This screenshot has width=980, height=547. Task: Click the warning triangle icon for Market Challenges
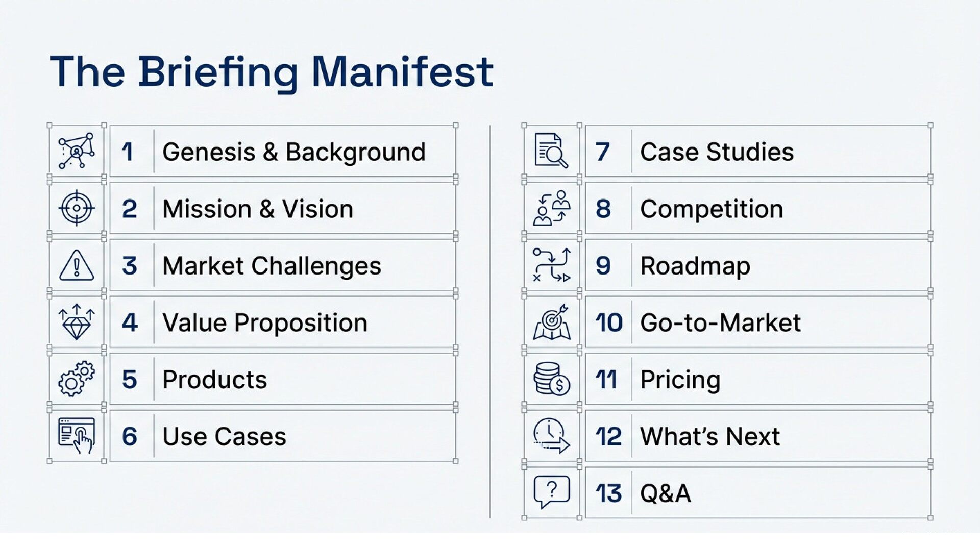[77, 265]
